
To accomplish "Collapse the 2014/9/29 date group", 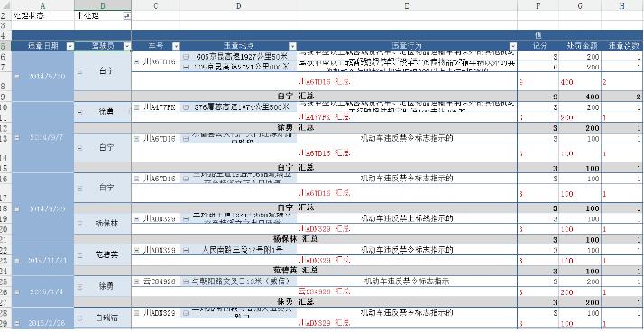I will tap(17, 208).
